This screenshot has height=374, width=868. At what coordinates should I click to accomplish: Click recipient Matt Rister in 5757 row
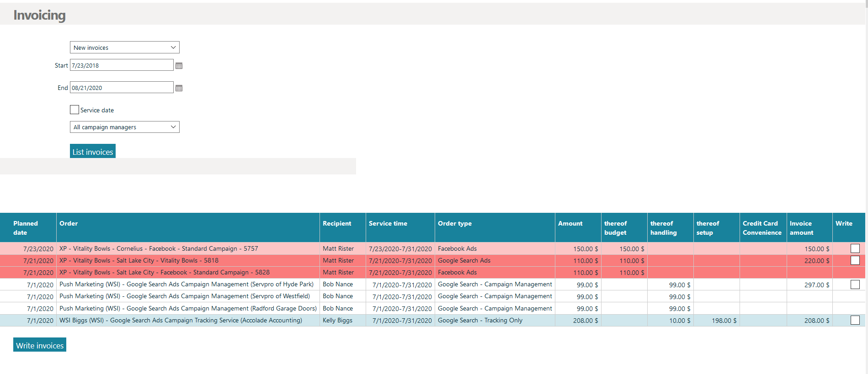pyautogui.click(x=338, y=248)
